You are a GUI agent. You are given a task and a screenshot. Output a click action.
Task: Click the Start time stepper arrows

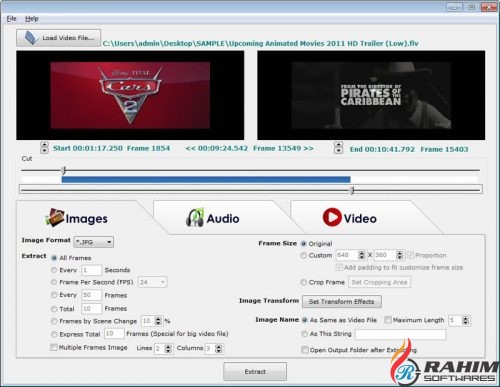coord(44,148)
